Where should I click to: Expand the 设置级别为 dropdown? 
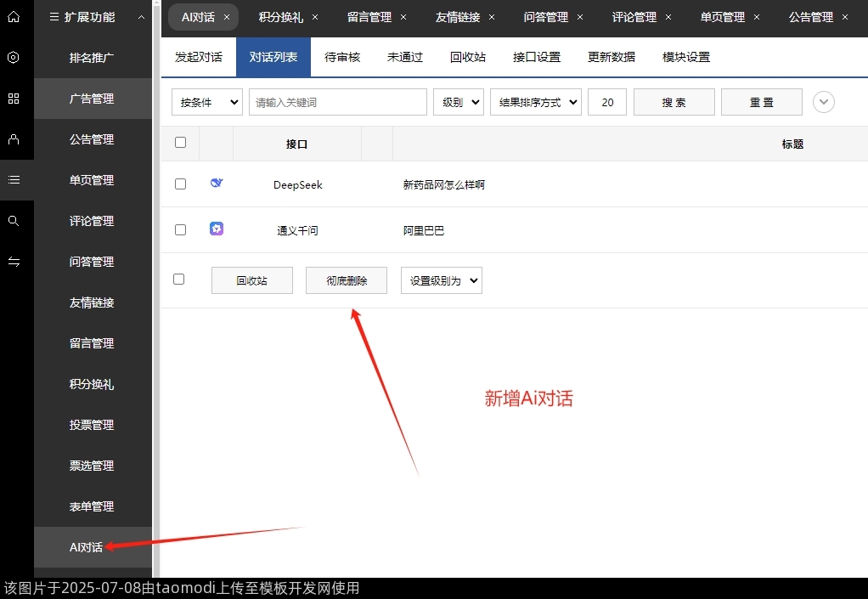point(441,280)
